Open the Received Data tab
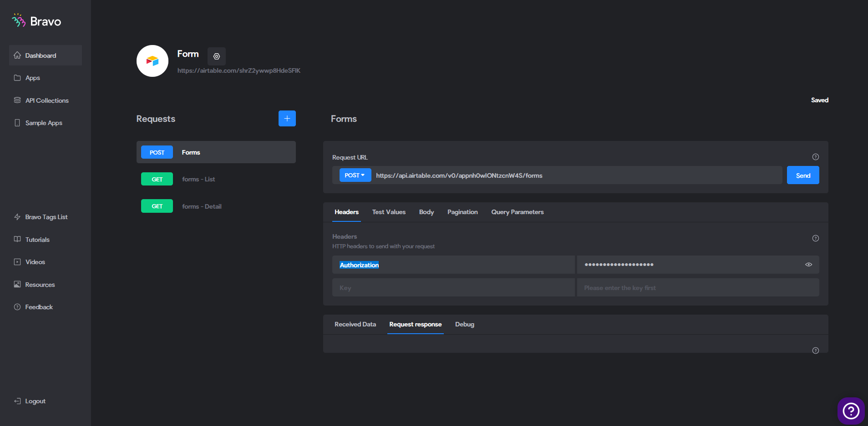The image size is (868, 426). point(355,324)
